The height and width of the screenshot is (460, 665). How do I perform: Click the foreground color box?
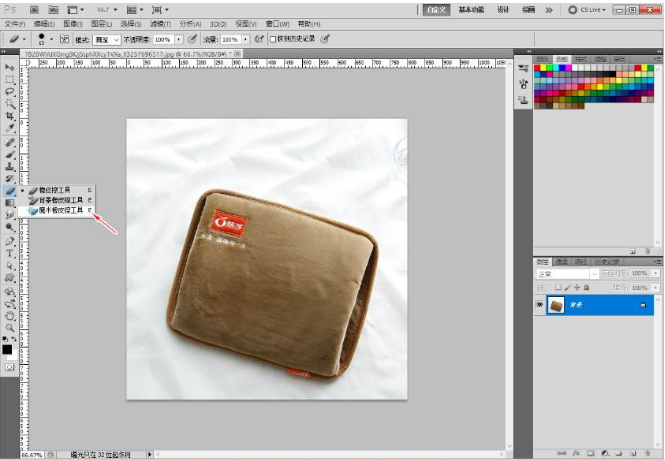[x=7, y=349]
